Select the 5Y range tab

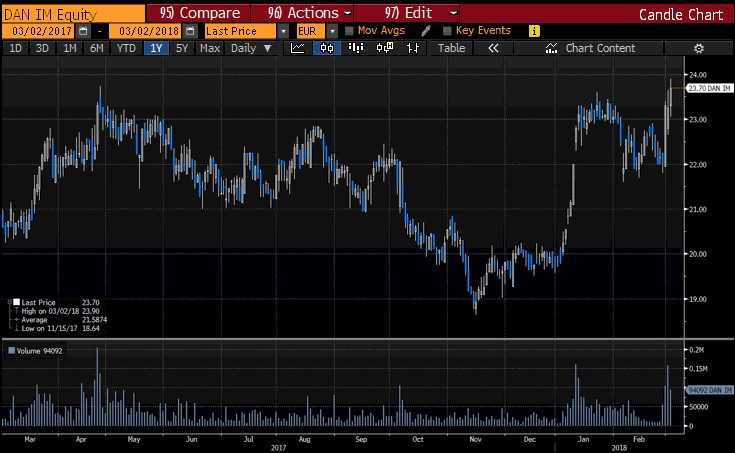[182, 48]
